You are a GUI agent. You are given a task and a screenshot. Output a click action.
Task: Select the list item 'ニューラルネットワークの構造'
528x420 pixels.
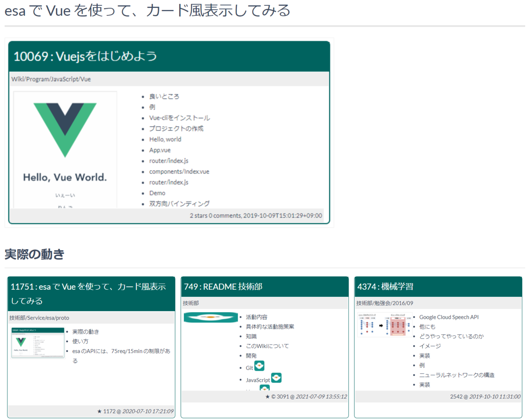457,375
